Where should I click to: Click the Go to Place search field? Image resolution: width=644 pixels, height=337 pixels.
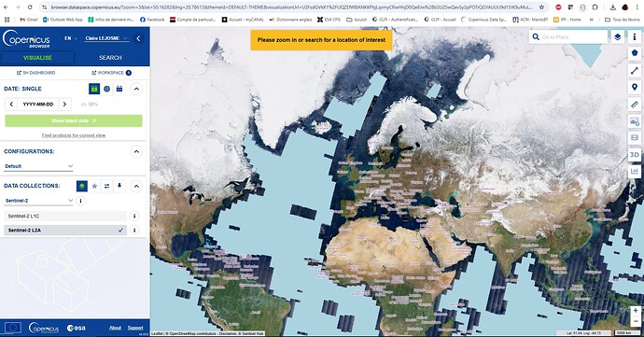pyautogui.click(x=572, y=37)
